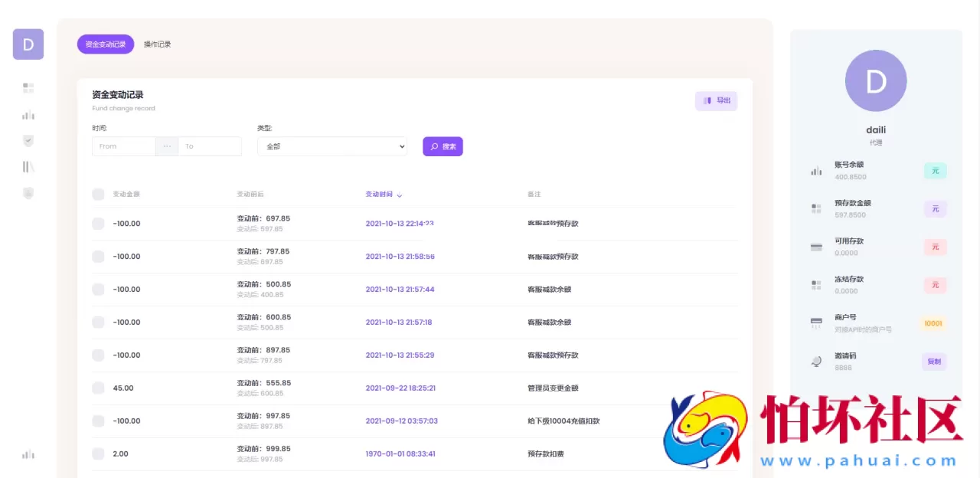Click the globe icon next to 邀请码
Image resolution: width=980 pixels, height=478 pixels.
click(x=816, y=361)
